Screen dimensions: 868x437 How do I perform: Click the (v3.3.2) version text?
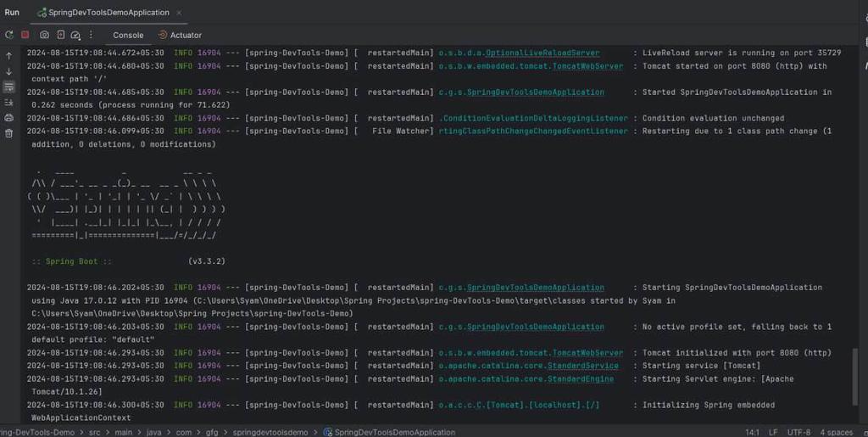(207, 261)
